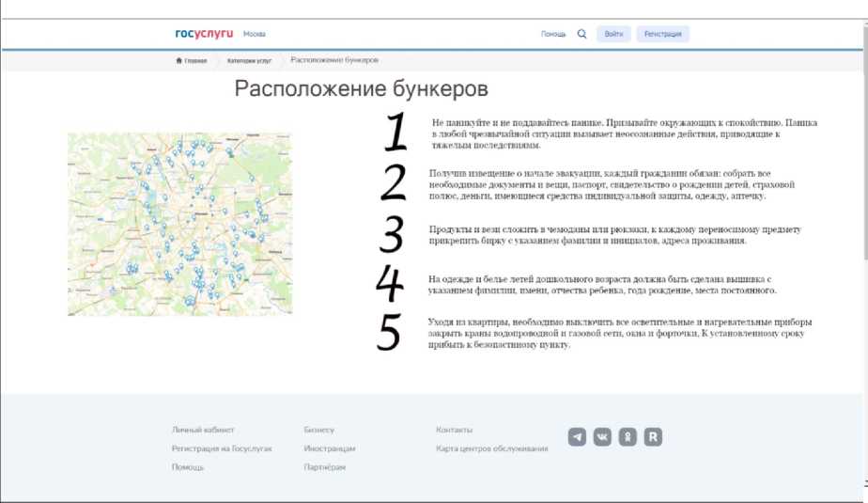Click the bunker locations map image
Screen dimensions: 868x503
179,224
